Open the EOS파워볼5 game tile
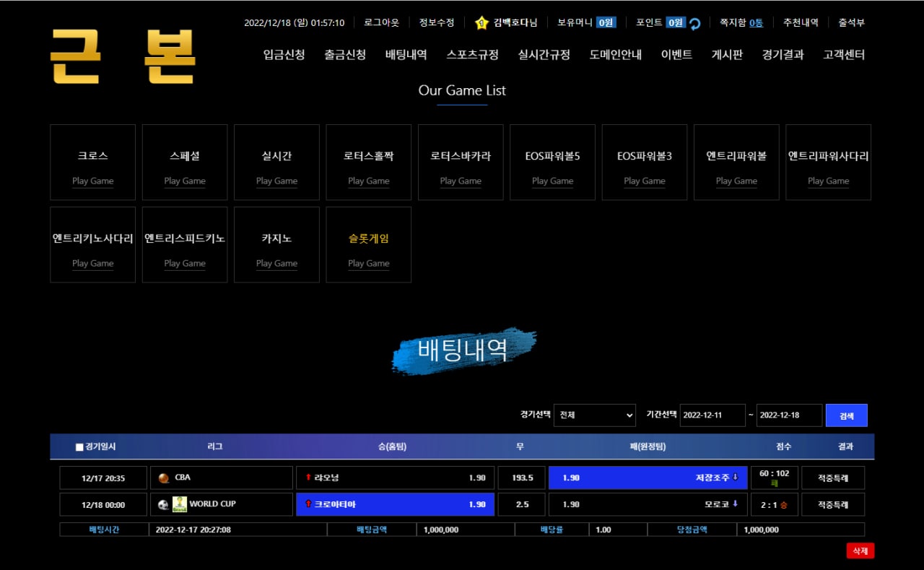924x570 pixels. click(552, 163)
